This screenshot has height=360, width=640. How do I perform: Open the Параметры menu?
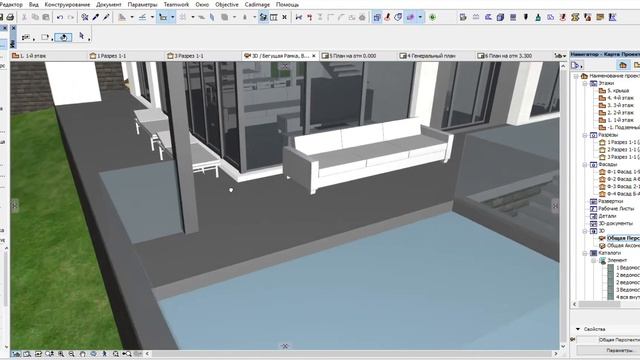[x=142, y=4]
